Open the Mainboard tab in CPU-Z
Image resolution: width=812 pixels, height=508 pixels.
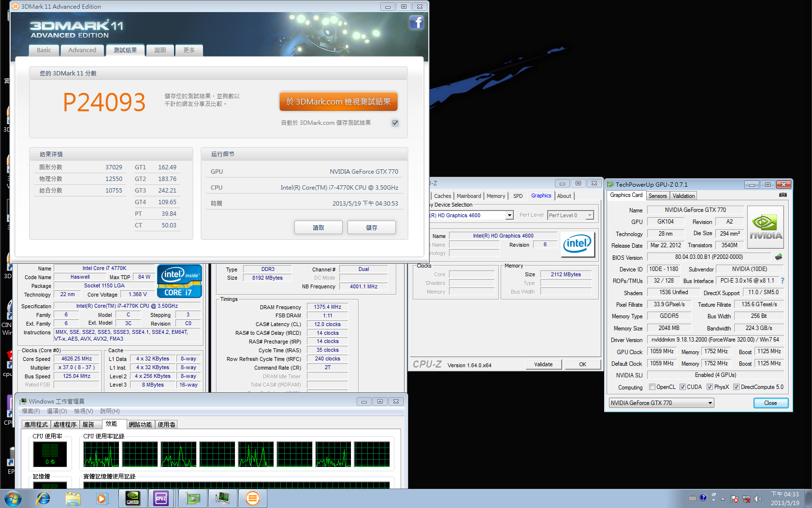click(469, 196)
